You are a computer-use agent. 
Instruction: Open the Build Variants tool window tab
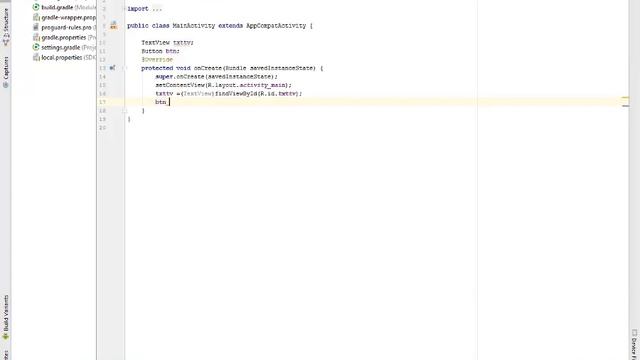(6, 318)
